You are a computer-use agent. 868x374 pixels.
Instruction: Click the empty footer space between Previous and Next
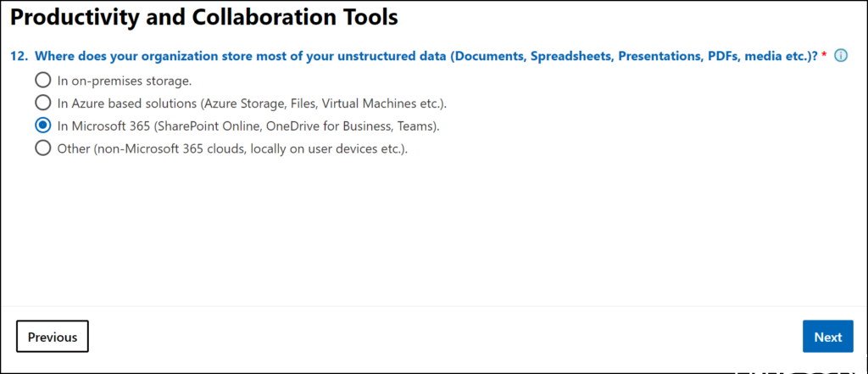pyautogui.click(x=441, y=337)
